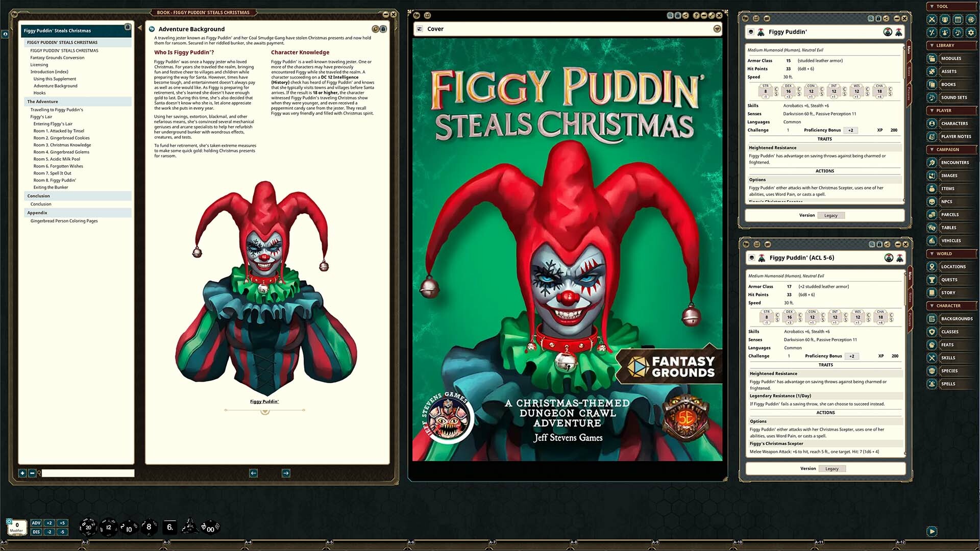
Task: Open the options gear icon
Action: click(x=970, y=32)
